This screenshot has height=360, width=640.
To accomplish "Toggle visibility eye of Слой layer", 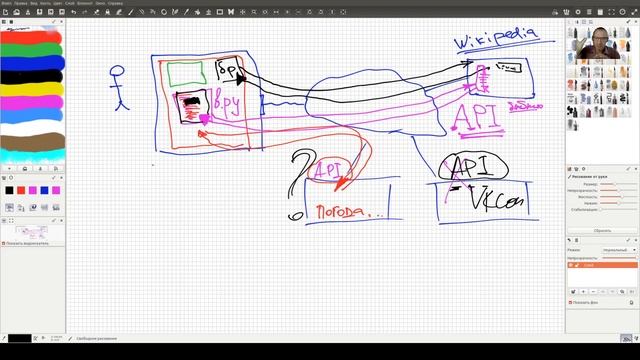I will (571, 265).
